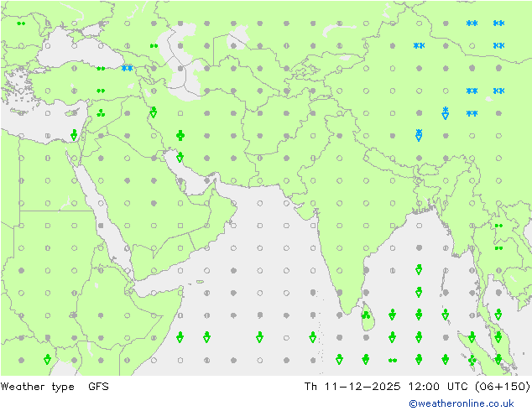This screenshot has width=532, height=411.
Task: Click the 'GFS' model label
Action: click(98, 386)
